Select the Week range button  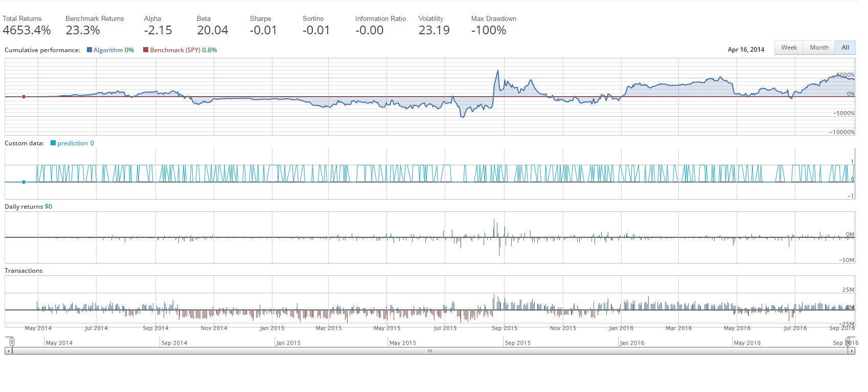pyautogui.click(x=789, y=48)
